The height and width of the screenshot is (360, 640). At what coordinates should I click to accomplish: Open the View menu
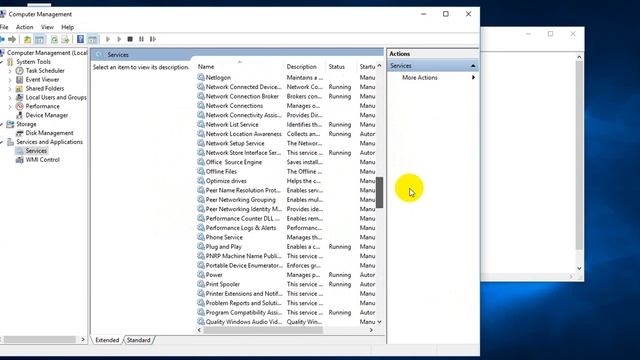tap(47, 27)
